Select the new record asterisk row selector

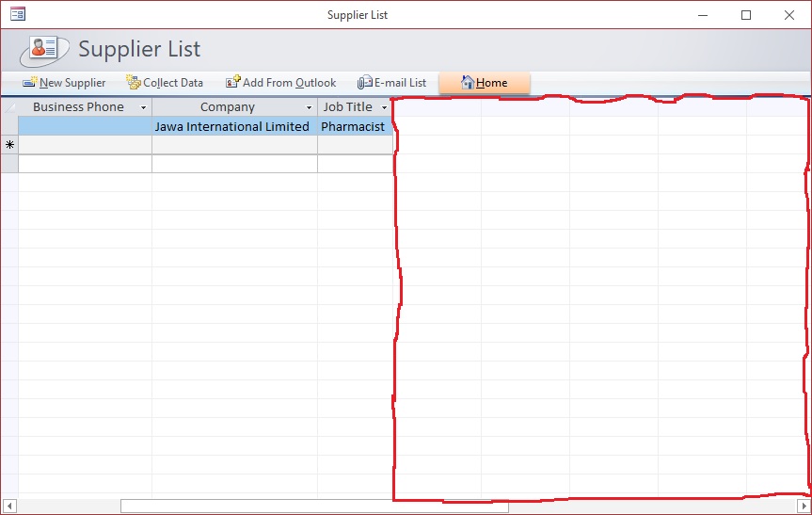click(9, 145)
